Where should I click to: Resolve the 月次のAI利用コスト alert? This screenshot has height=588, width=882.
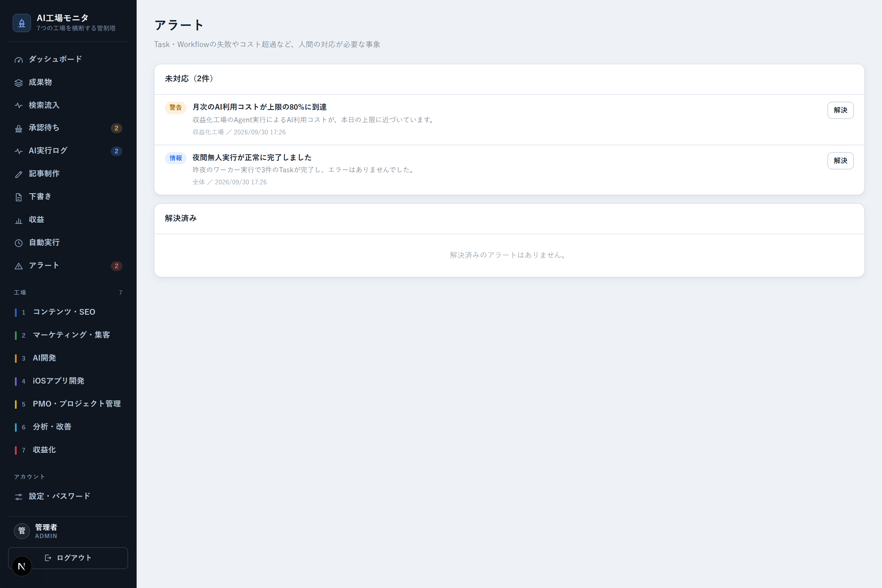840,110
